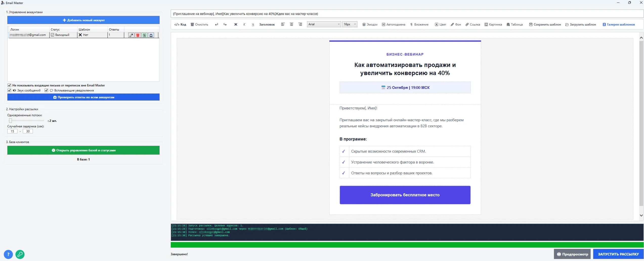This screenshot has width=644, height=261.
Task: Click the maximum delay field showing 30
Action: [28, 131]
